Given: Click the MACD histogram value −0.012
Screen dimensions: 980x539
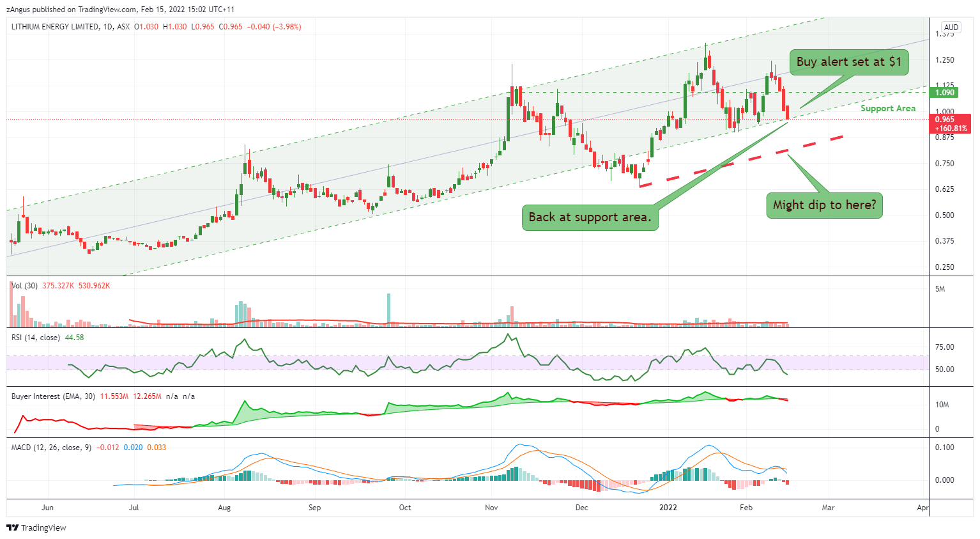Looking at the screenshot, I should (x=107, y=448).
